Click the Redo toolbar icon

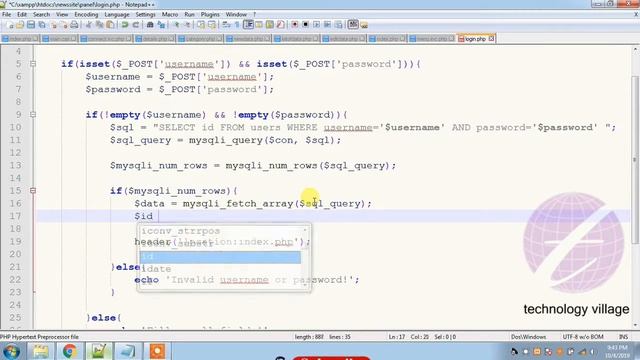[x=136, y=25]
